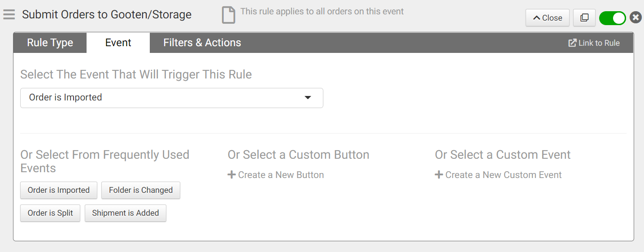The height and width of the screenshot is (252, 644).
Task: Toggle the green rule enabled switch
Action: [612, 18]
